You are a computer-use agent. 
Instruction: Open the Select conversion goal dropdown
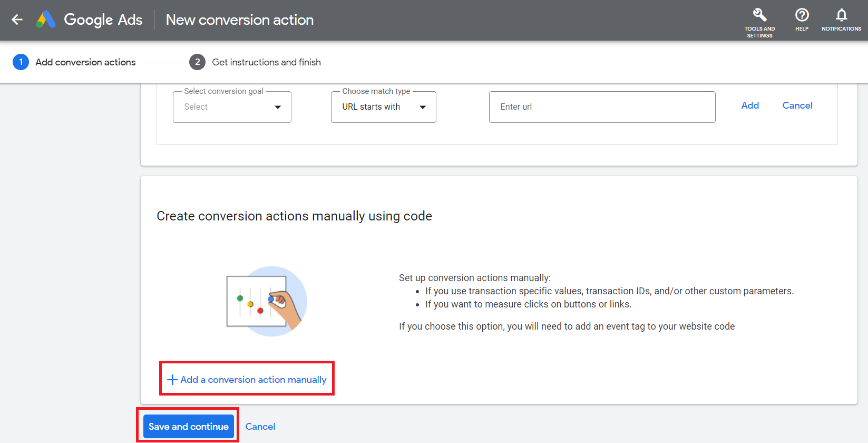[x=232, y=107]
